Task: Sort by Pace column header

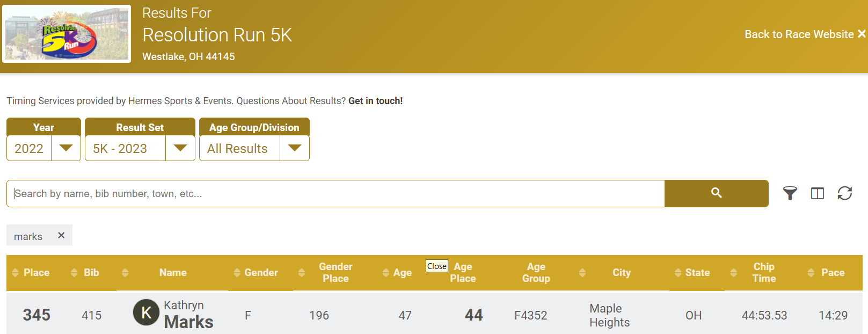Action: pyautogui.click(x=832, y=273)
